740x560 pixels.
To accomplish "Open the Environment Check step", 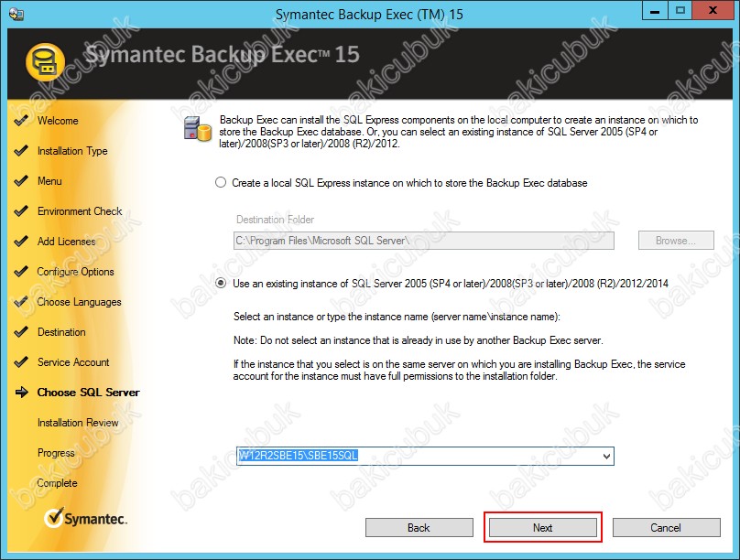I will point(80,211).
